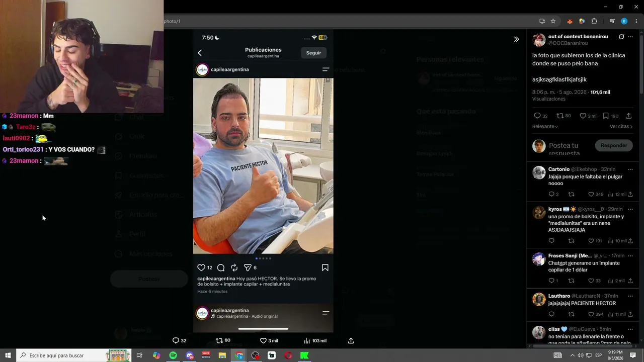Repost the kyros reply
This screenshot has width=644, height=362.
[x=571, y=241]
